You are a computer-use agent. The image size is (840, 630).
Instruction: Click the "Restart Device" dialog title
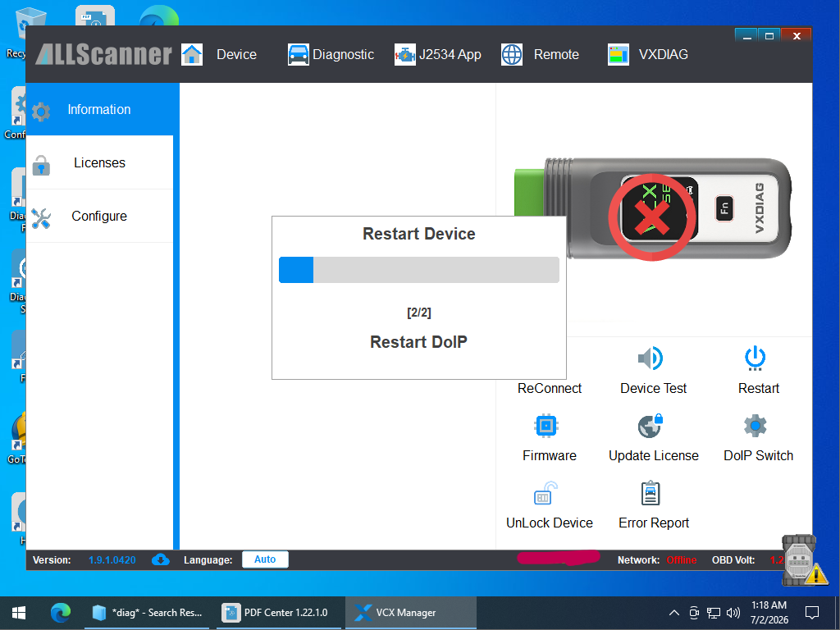[x=419, y=234]
